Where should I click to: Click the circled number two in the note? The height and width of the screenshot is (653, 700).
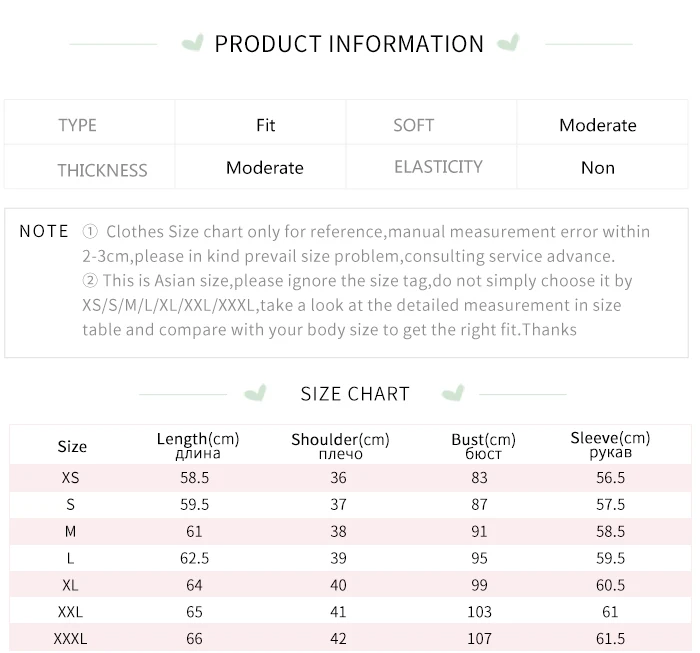(x=90, y=282)
